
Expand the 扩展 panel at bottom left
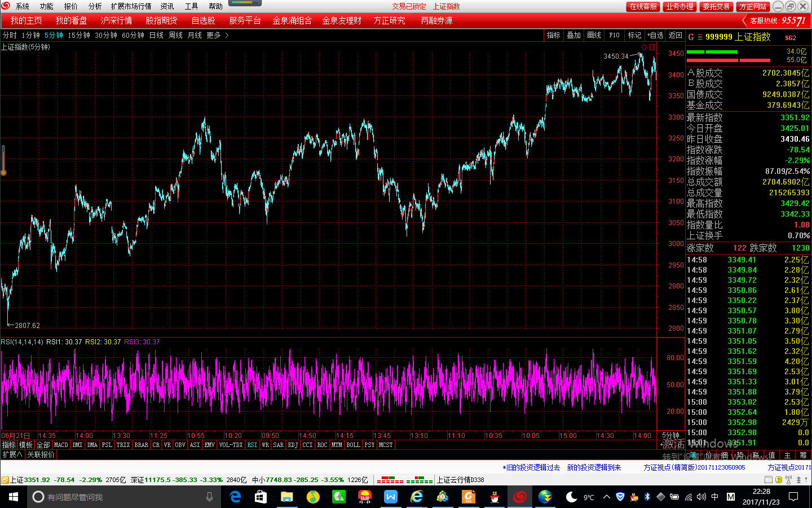[x=12, y=454]
